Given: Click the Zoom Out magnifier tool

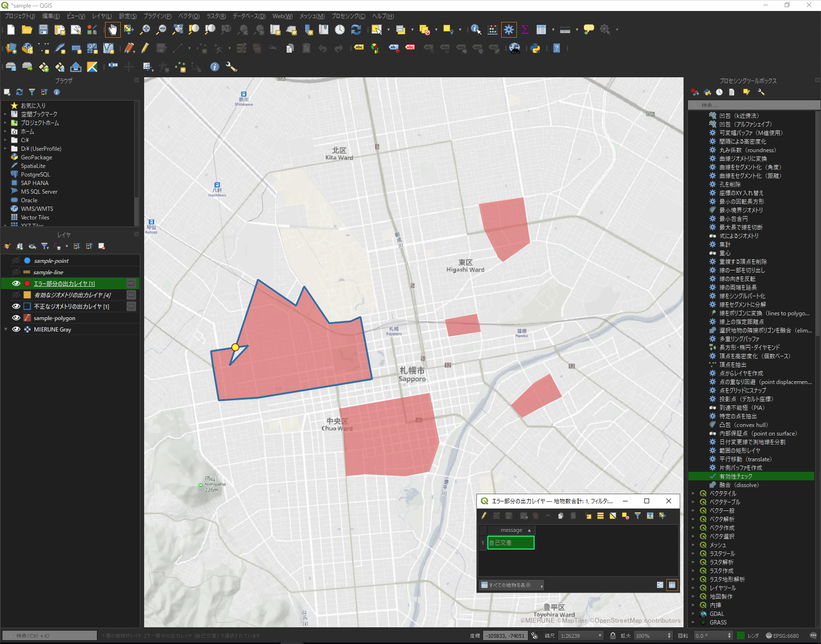Looking at the screenshot, I should click(161, 30).
